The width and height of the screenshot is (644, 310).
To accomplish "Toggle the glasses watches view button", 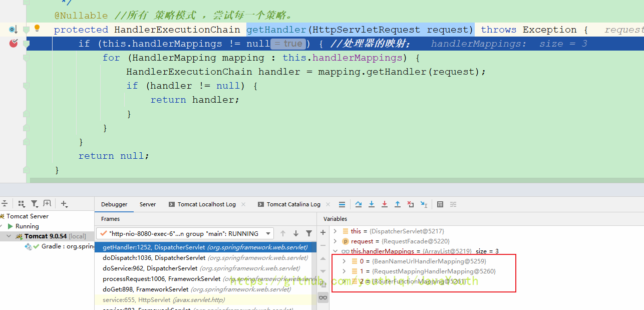I will pyautogui.click(x=323, y=297).
